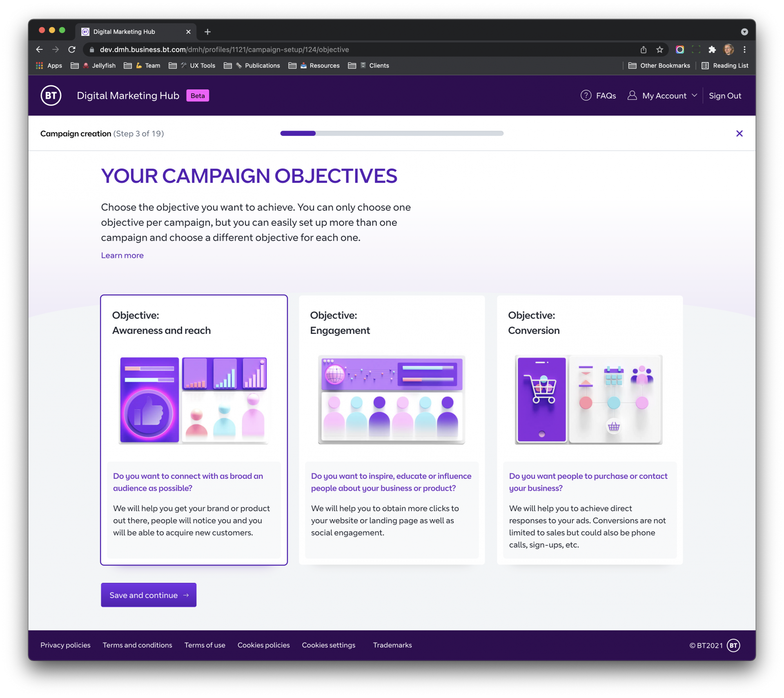Image resolution: width=784 pixels, height=698 pixels.
Task: Select the Engagement objective card
Action: (x=392, y=430)
